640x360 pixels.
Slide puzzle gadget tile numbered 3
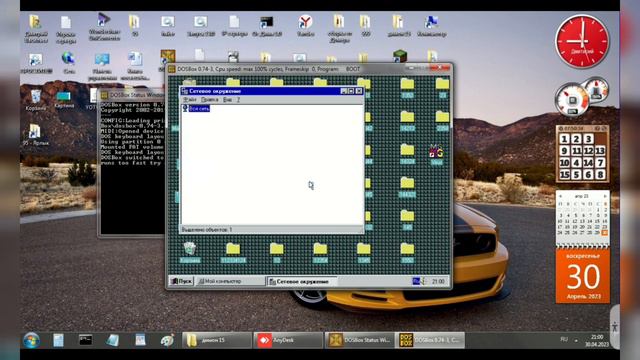coord(588,139)
